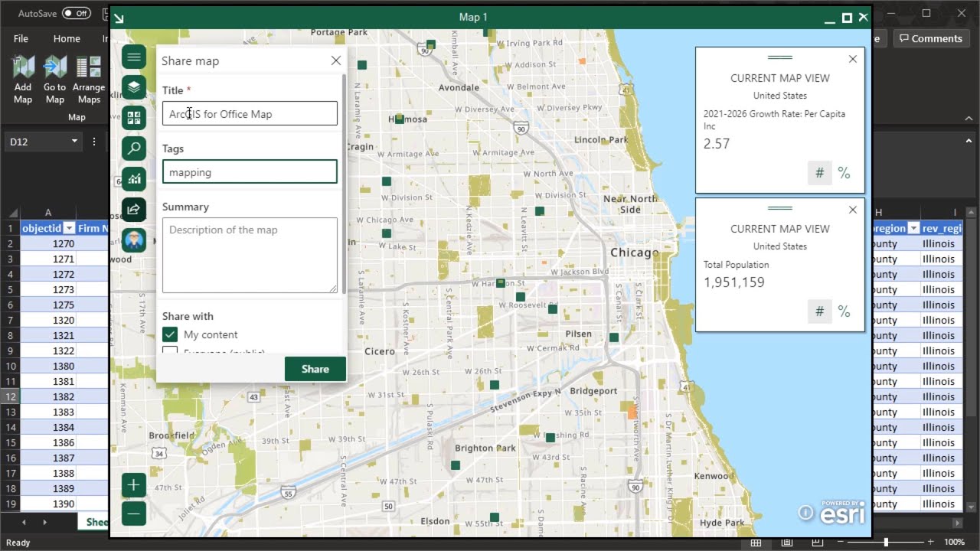
Task: Collapse the Excel ribbon chevron
Action: click(x=968, y=119)
